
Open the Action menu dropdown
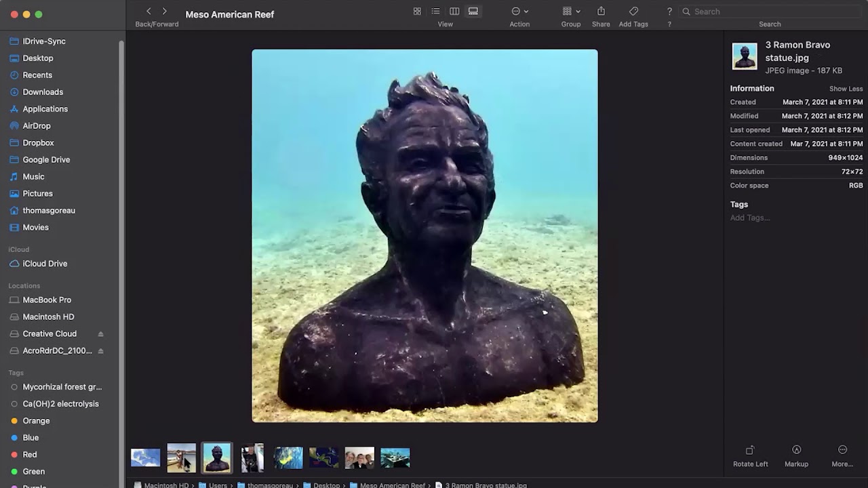519,12
